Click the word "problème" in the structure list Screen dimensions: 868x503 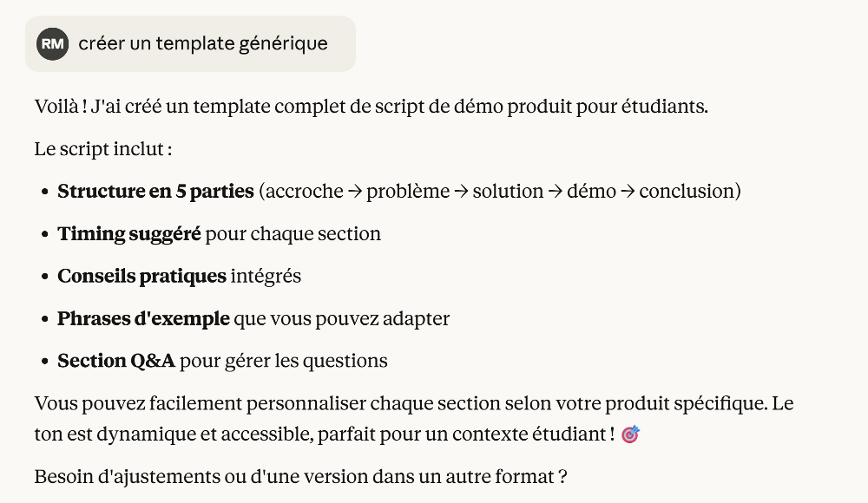click(x=408, y=191)
